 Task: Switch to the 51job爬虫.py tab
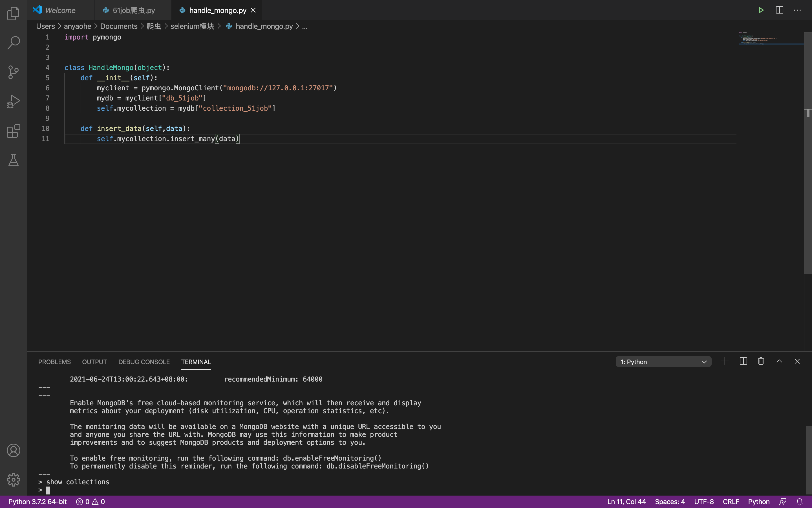[133, 10]
